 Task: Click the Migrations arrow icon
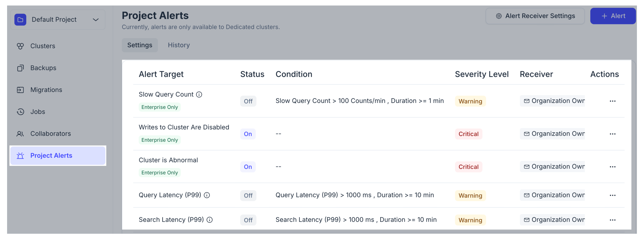(20, 90)
